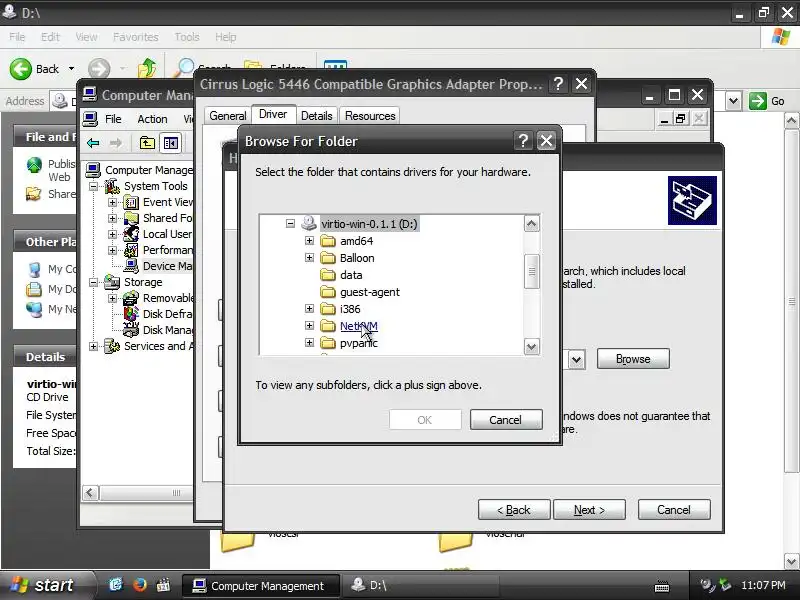Select the NetKVM folder label
This screenshot has height=600, width=800.
pyautogui.click(x=359, y=326)
